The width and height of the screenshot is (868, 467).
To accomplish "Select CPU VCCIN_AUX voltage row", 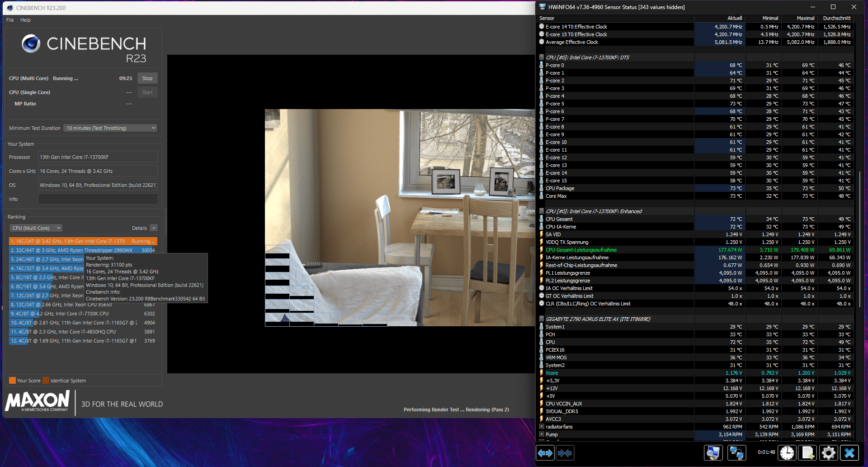I will (x=695, y=404).
